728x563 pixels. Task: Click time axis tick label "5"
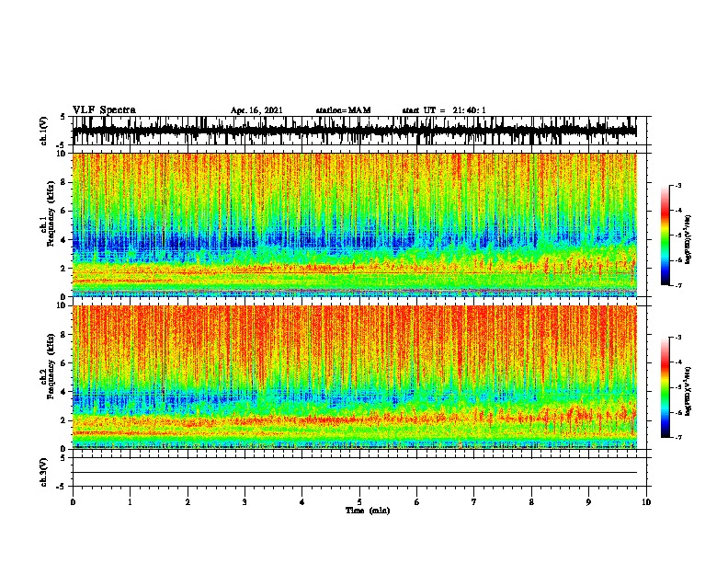click(359, 502)
